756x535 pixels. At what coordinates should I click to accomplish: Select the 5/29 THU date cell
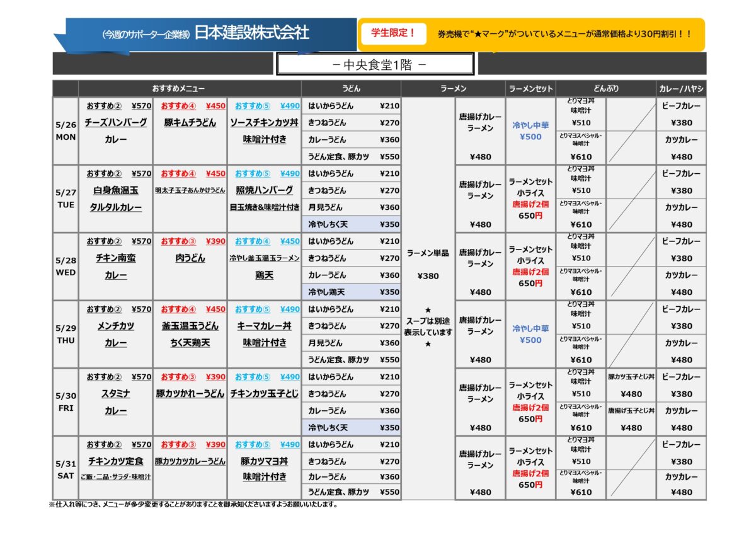(x=66, y=335)
